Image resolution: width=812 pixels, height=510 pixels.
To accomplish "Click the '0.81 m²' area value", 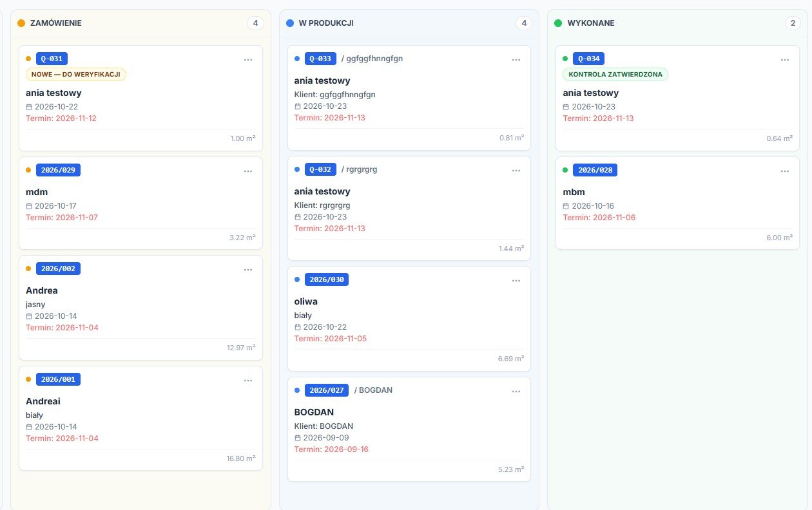I will [x=512, y=138].
